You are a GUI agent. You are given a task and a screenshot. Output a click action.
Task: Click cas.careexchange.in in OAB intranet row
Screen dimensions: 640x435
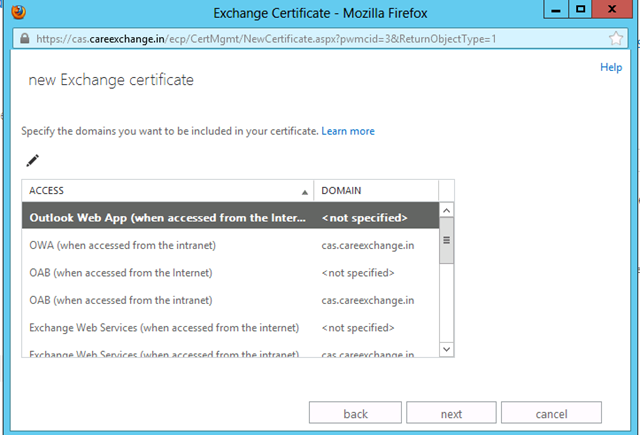click(368, 300)
